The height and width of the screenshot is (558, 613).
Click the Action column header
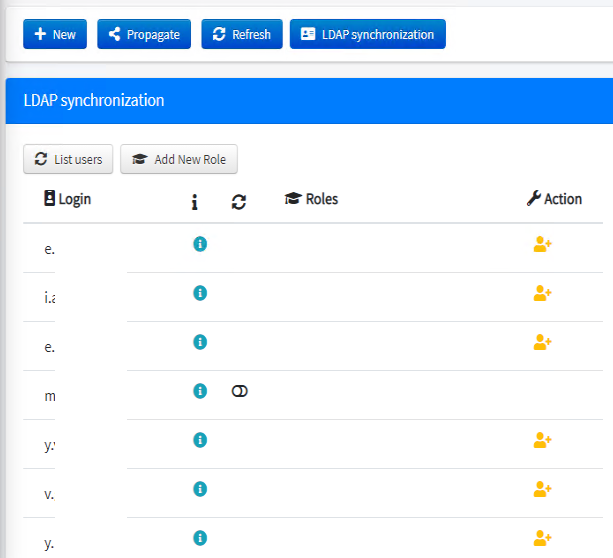tap(554, 199)
